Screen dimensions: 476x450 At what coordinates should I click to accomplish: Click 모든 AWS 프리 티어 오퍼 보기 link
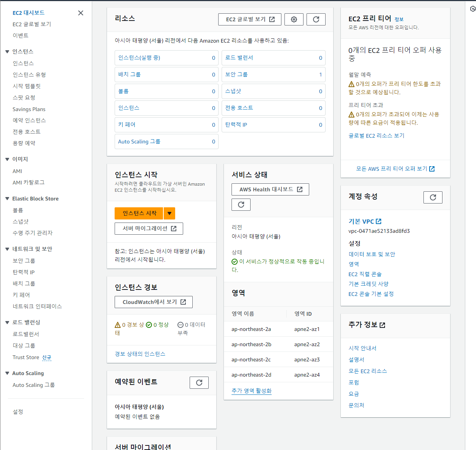tap(395, 169)
